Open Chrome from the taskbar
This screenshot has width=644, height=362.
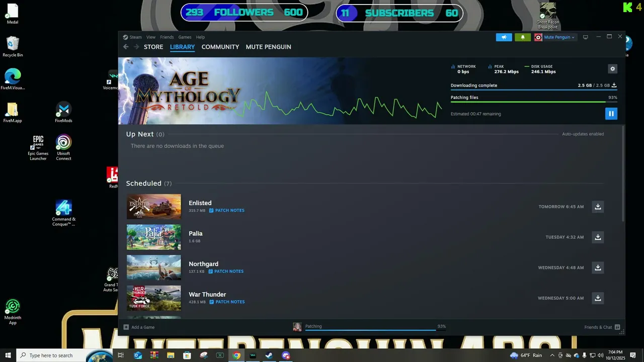tap(236, 355)
